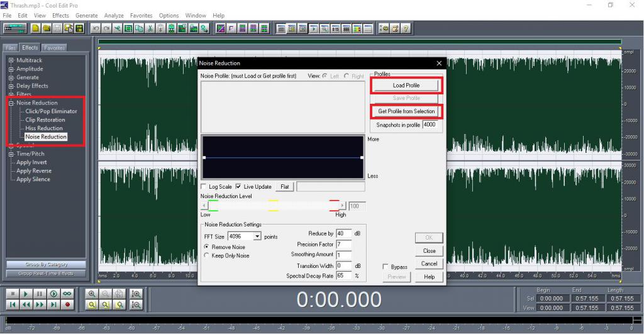This screenshot has width=644, height=334.
Task: Click the Copy toolbar icon
Action: tap(139, 28)
